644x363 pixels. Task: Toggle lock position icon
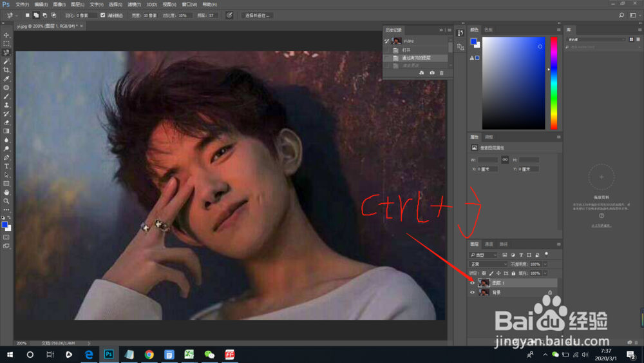coord(498,273)
